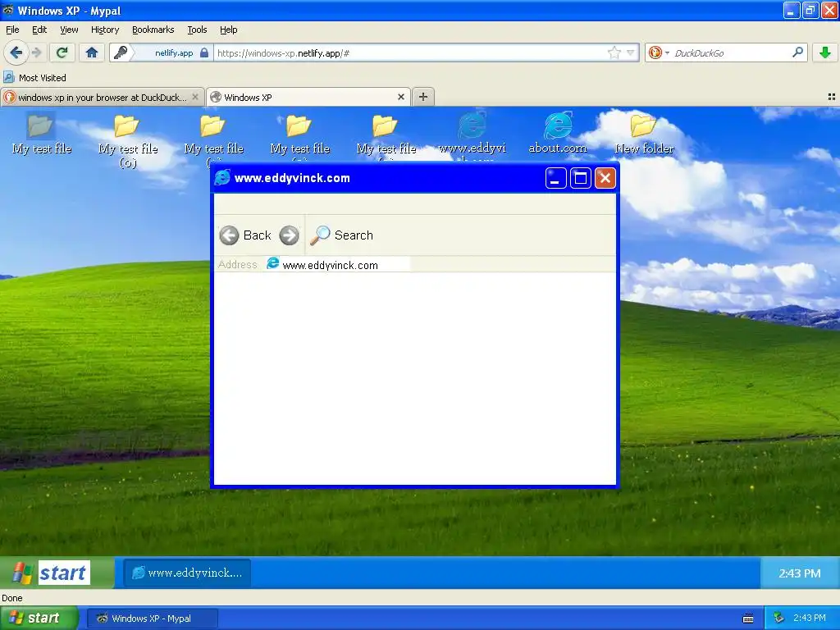Close the Windows XP tab
Screen dimensions: 840x630
pos(400,97)
